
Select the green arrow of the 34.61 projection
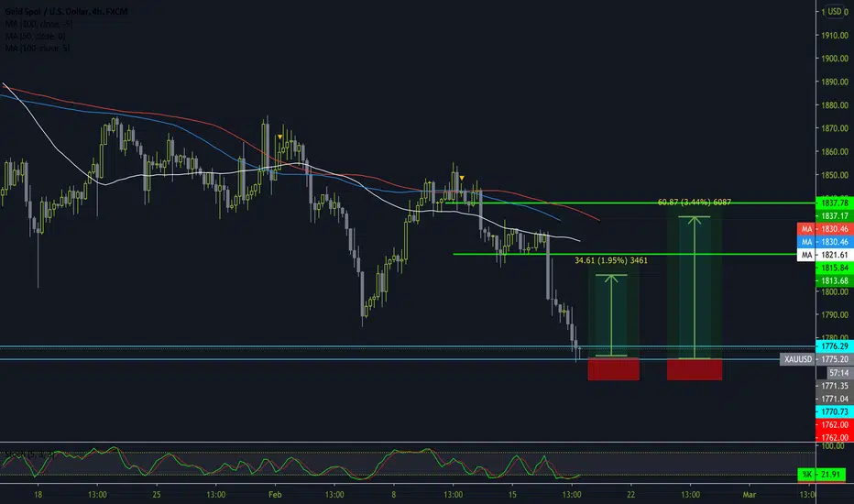[x=611, y=315]
